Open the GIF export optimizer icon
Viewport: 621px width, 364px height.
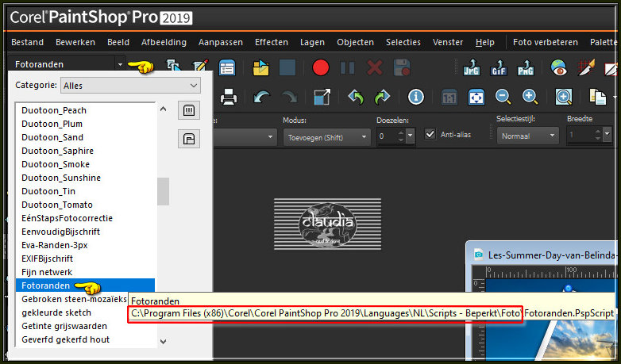[x=498, y=67]
